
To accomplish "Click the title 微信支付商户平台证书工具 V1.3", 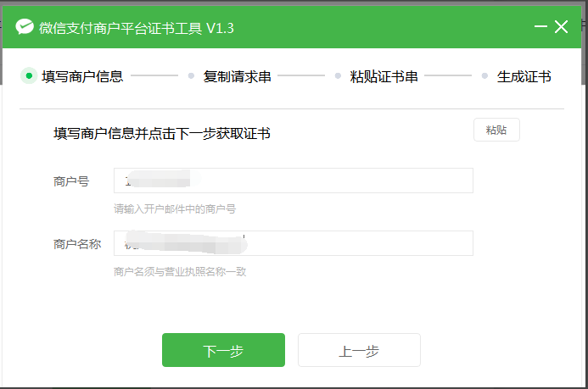I will (x=137, y=28).
